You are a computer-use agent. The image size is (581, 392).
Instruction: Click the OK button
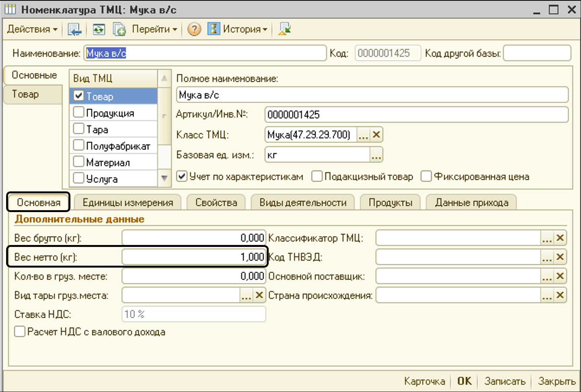(464, 381)
